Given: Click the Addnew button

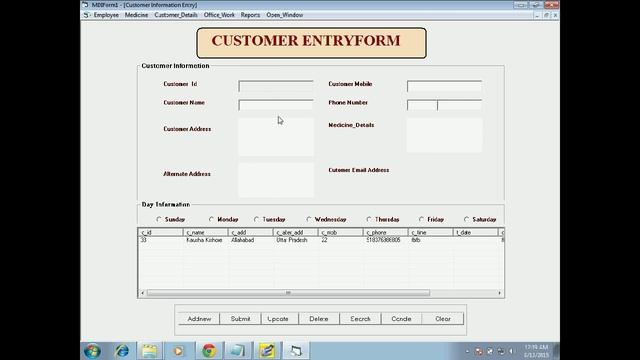Looking at the screenshot, I should [199, 319].
